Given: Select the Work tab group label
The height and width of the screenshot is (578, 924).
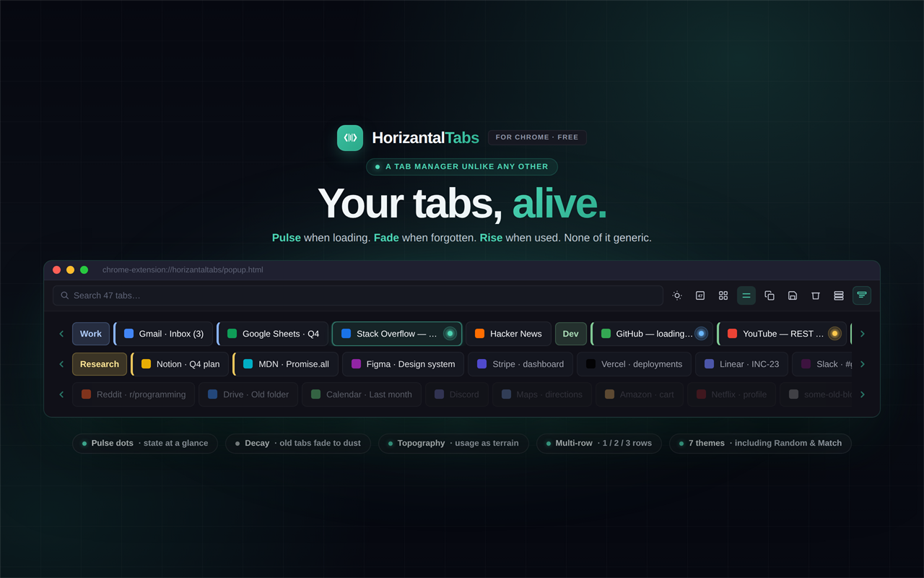Looking at the screenshot, I should [91, 334].
